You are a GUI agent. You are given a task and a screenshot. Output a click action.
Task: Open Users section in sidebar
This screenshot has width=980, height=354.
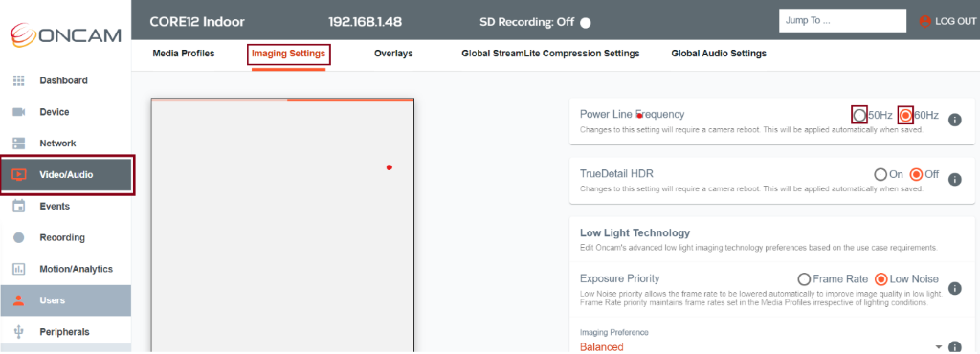[66, 300]
